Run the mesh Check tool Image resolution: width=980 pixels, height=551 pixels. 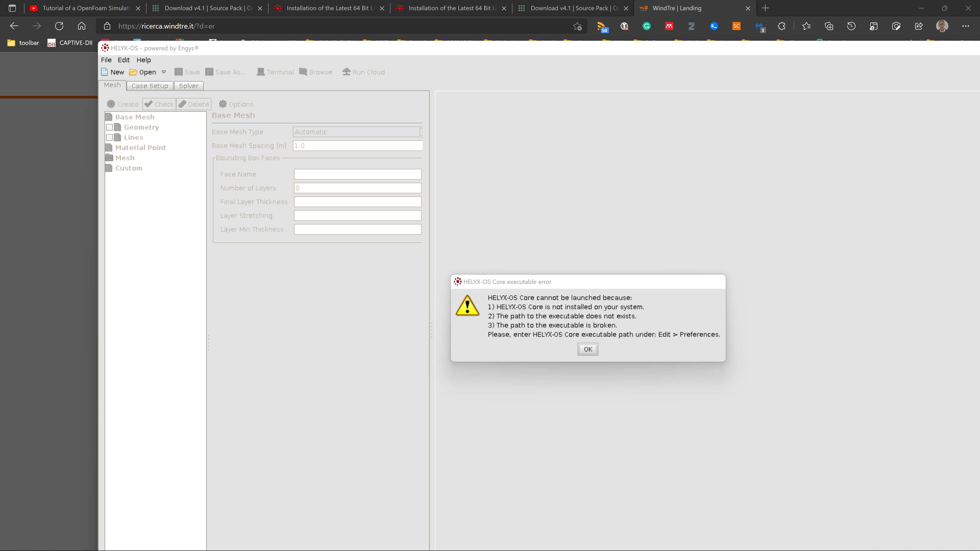click(159, 104)
